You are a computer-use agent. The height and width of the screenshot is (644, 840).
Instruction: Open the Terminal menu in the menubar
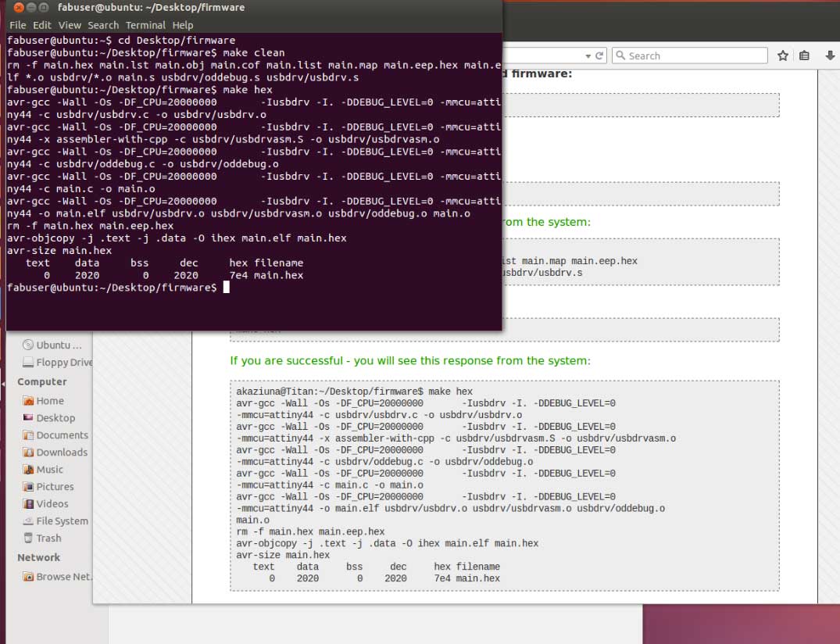[145, 25]
